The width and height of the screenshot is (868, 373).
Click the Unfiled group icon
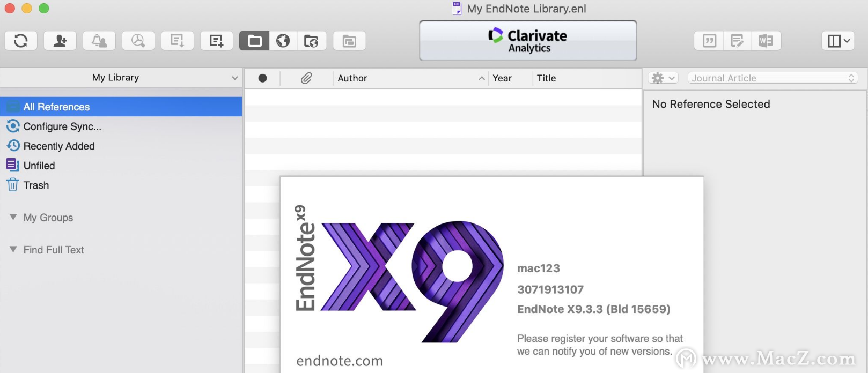(13, 165)
